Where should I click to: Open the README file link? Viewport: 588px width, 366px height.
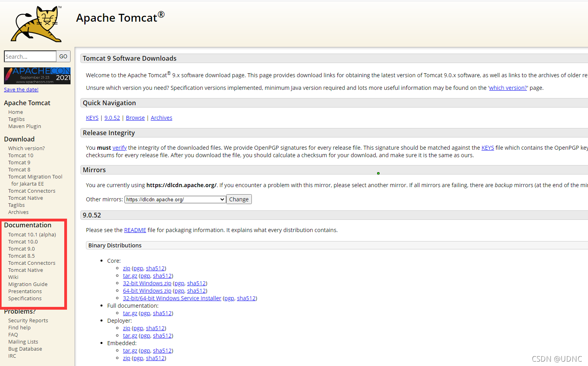135,230
